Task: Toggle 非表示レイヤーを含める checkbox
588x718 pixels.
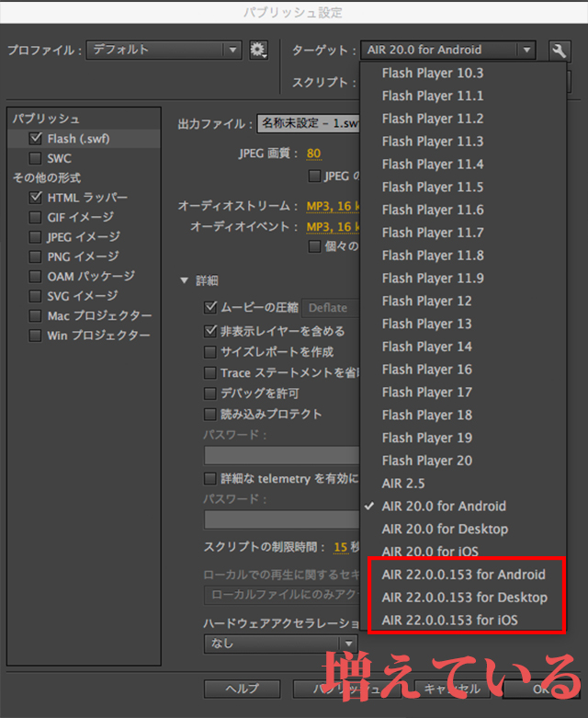Action: [210, 331]
